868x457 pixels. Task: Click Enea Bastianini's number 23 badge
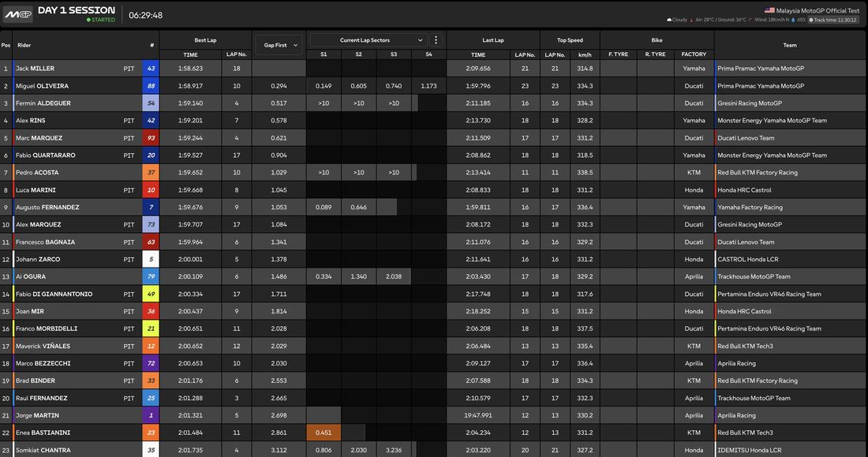pos(151,433)
